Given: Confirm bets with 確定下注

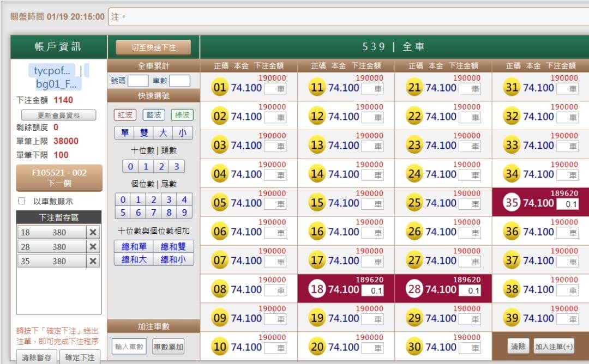Looking at the screenshot, I should pyautogui.click(x=80, y=357).
